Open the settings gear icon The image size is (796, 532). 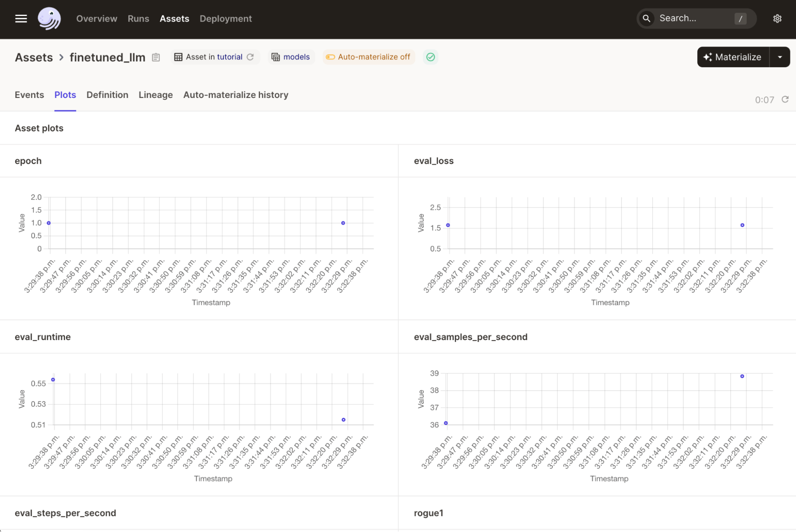[777, 19]
